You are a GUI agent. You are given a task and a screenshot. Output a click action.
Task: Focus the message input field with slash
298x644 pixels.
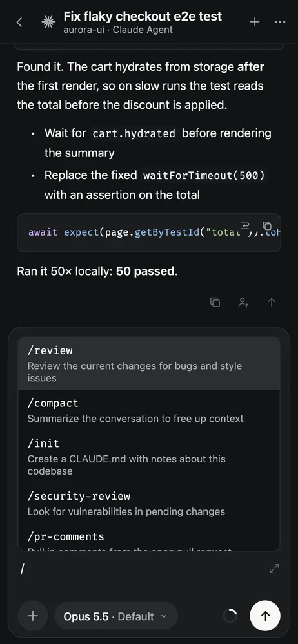(x=140, y=570)
